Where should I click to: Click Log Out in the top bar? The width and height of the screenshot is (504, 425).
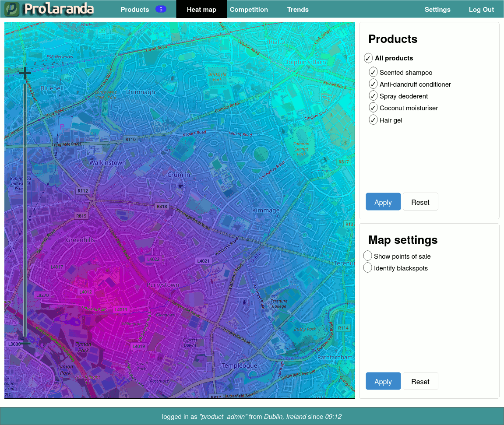481,9
